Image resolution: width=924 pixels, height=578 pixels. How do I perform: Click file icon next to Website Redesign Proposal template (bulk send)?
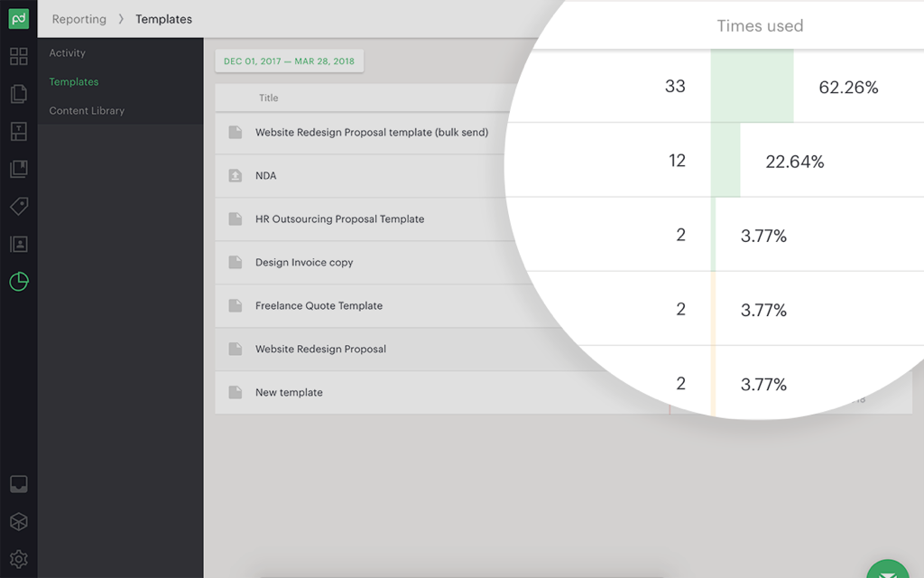point(236,132)
